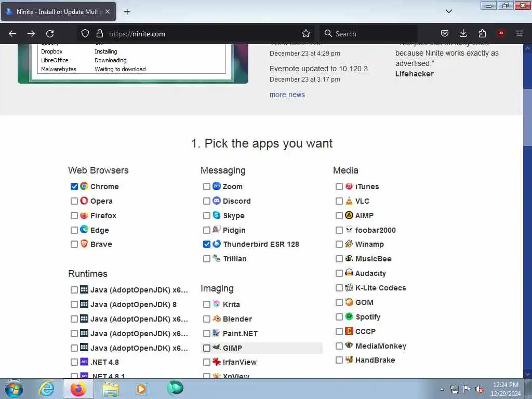Click the iTunes music icon
This screenshot has width=532, height=399.
coord(349,186)
